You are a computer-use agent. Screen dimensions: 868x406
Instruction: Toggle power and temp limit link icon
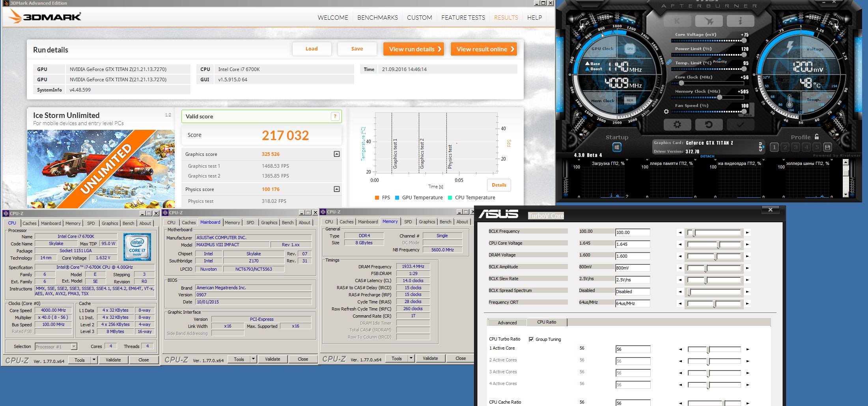[x=669, y=62]
